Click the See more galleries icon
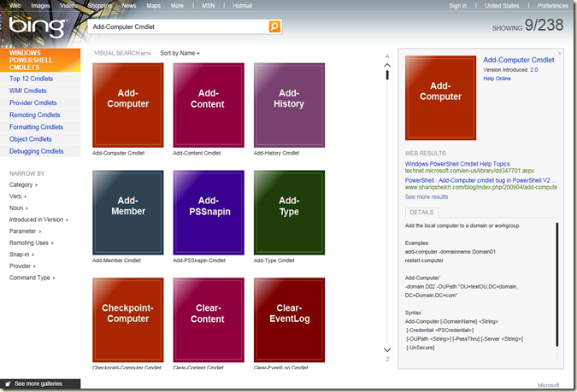The height and width of the screenshot is (392, 577). (x=8, y=384)
